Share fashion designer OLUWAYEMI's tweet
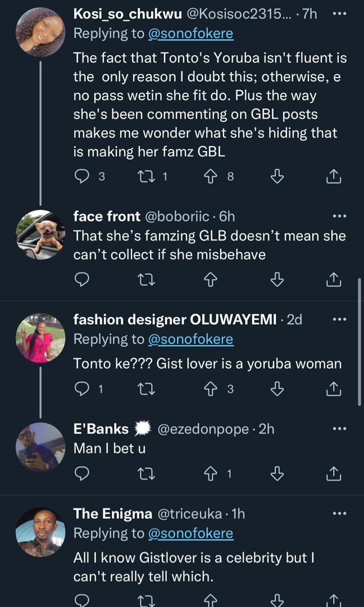The image size is (364, 607). (333, 388)
